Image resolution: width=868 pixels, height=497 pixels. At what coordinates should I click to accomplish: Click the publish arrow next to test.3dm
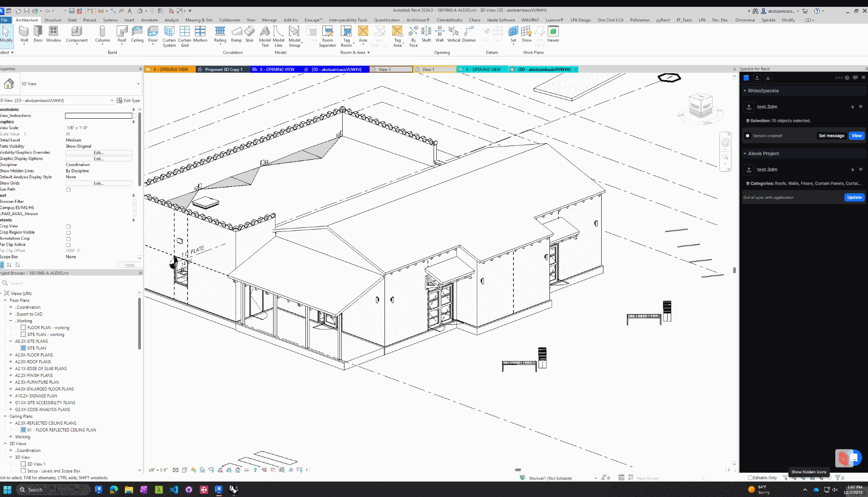[749, 107]
